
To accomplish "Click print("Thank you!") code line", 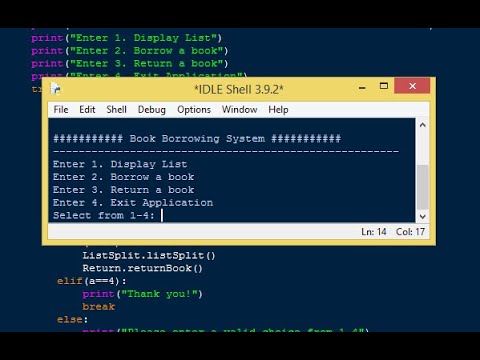I will (x=143, y=294).
